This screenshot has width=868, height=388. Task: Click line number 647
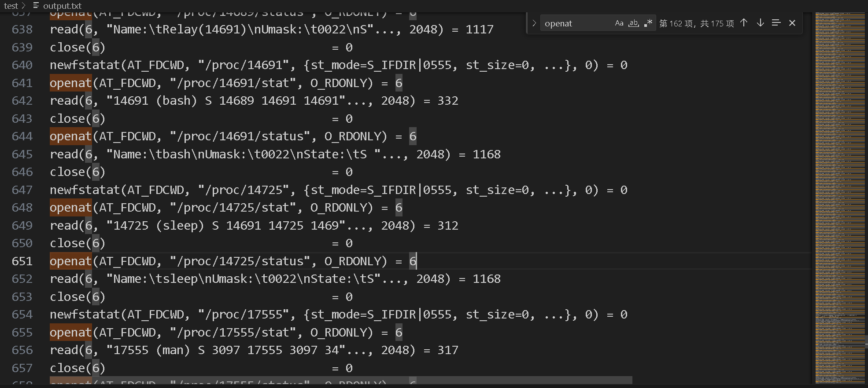click(22, 190)
